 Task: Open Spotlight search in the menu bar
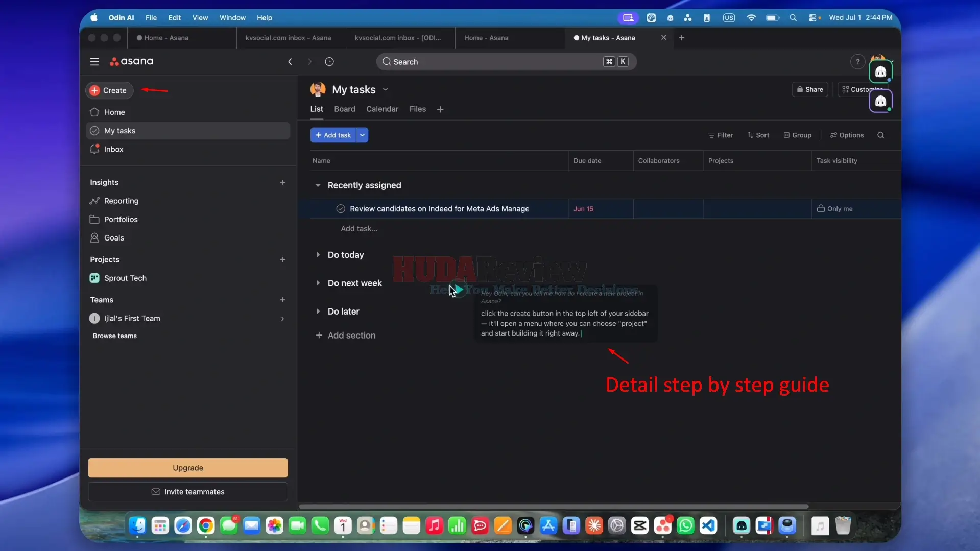coord(793,17)
